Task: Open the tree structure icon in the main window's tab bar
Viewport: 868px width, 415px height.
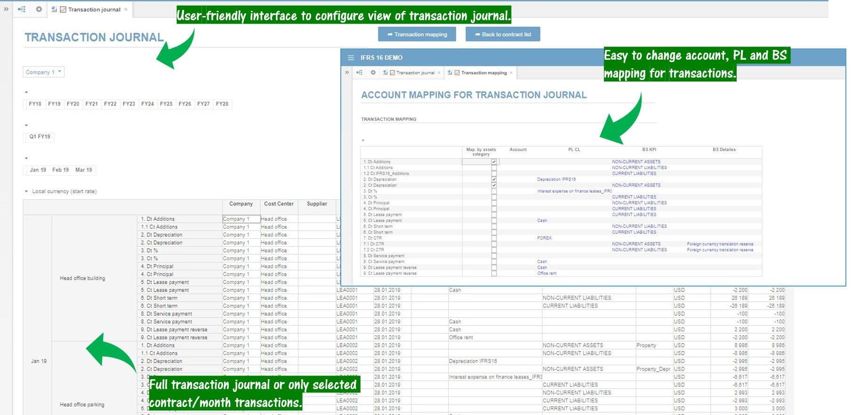Action: [22, 9]
